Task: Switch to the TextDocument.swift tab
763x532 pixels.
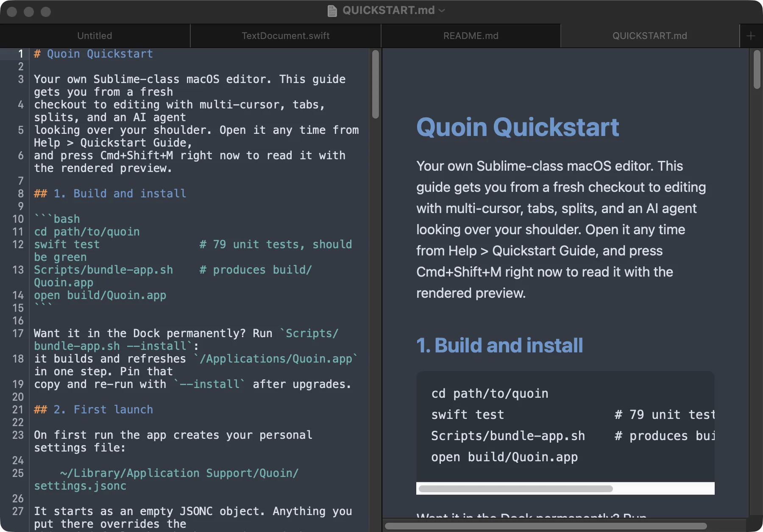Action: pos(286,36)
